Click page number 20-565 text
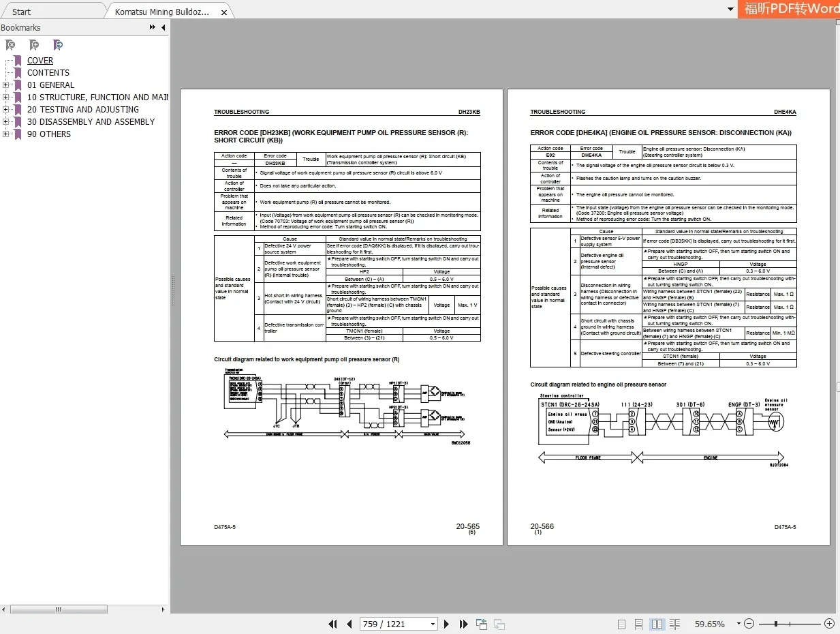 pyautogui.click(x=467, y=526)
